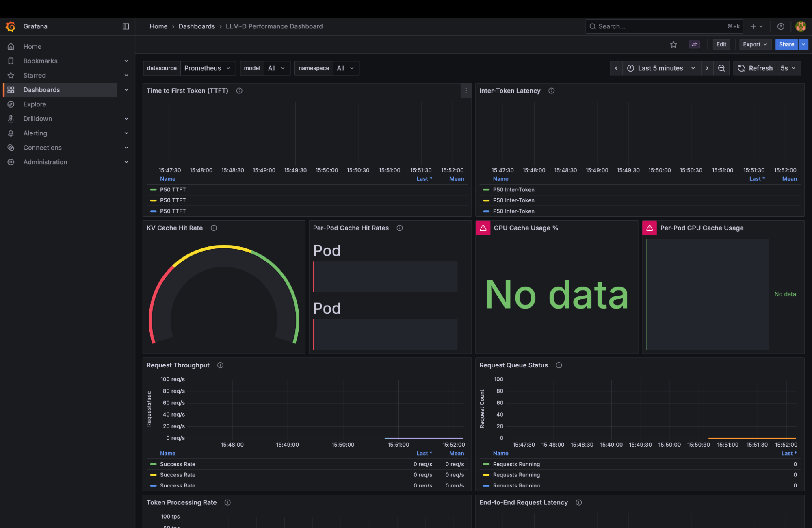
Task: Zoom out the time range
Action: click(721, 68)
